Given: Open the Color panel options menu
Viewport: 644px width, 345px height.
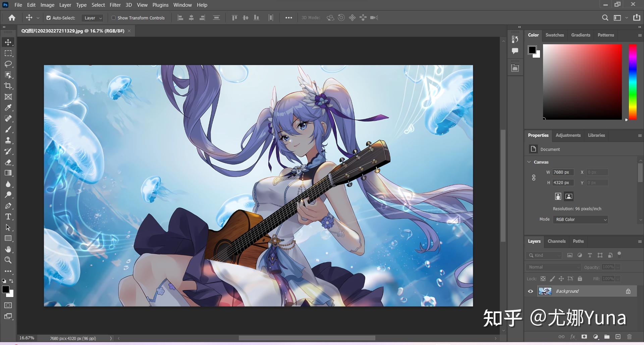Looking at the screenshot, I should coord(640,35).
